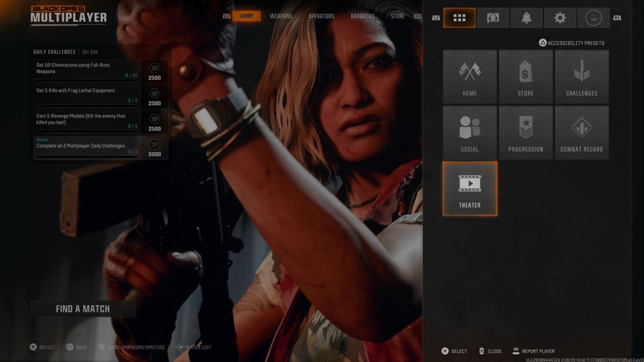Click the XP icon for Frag Lethal challenge
644x362 pixels.
click(155, 94)
